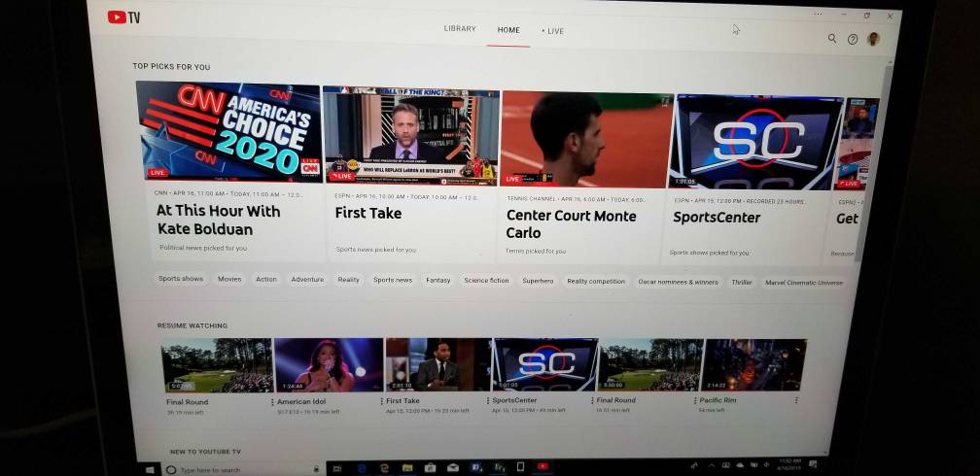
Task: Click the taskbar clock
Action: pyautogui.click(x=790, y=463)
